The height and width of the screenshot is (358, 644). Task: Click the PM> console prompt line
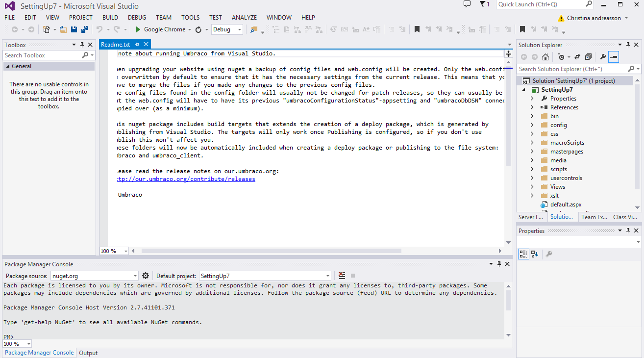(8, 337)
